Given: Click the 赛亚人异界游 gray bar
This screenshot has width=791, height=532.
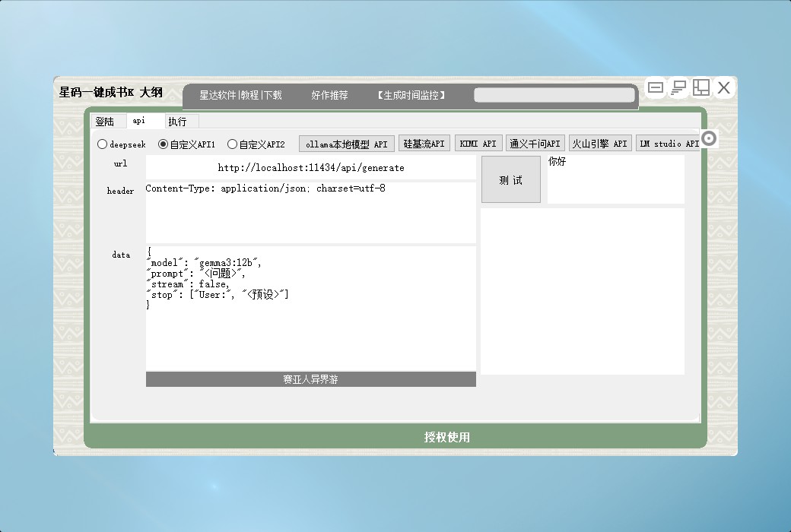Looking at the screenshot, I should (x=310, y=379).
